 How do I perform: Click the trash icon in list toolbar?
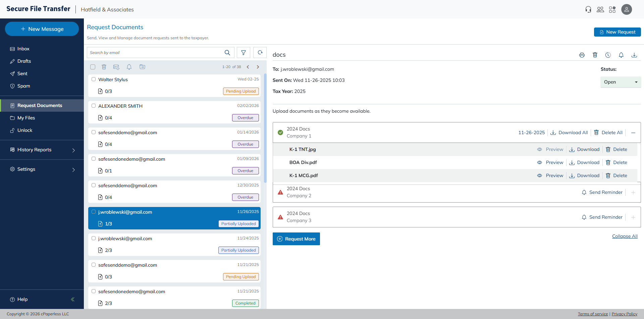104,67
